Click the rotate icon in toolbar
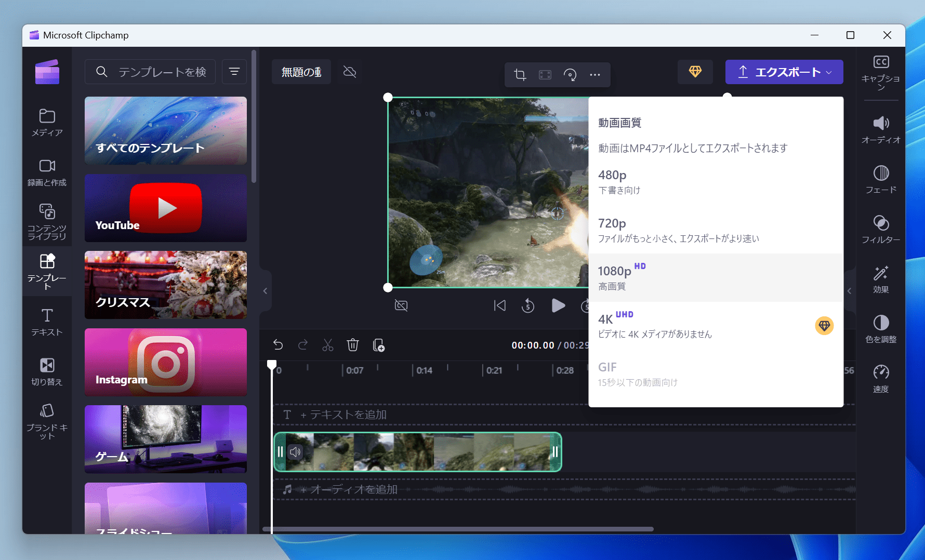The image size is (925, 560). (x=570, y=75)
